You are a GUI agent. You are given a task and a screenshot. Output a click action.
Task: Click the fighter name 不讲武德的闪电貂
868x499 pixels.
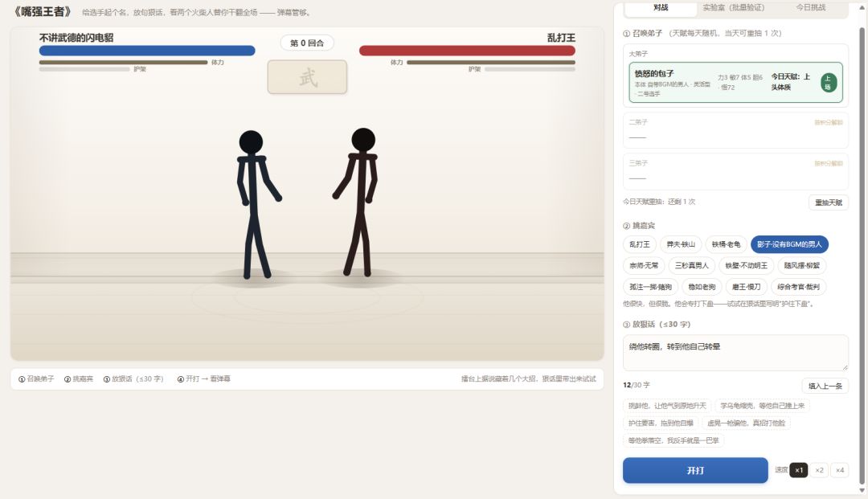pos(76,38)
